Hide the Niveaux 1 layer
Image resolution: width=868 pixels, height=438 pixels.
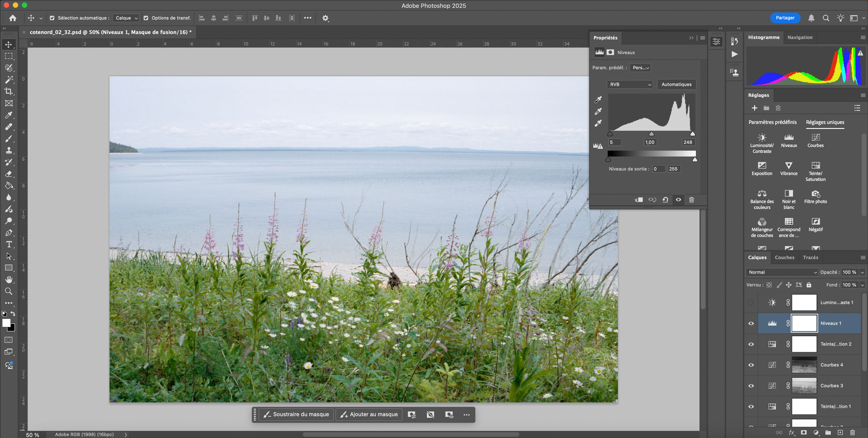point(751,323)
